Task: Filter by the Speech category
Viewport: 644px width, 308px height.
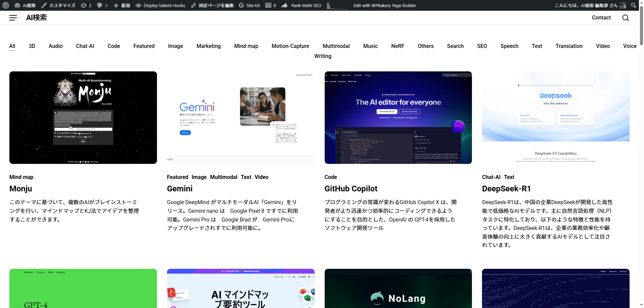Action: tap(509, 46)
